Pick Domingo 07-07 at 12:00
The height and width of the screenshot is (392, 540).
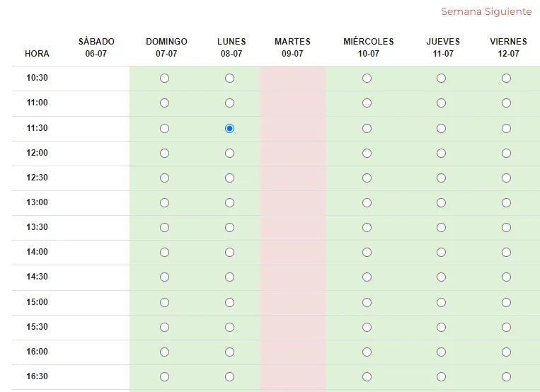(x=164, y=153)
